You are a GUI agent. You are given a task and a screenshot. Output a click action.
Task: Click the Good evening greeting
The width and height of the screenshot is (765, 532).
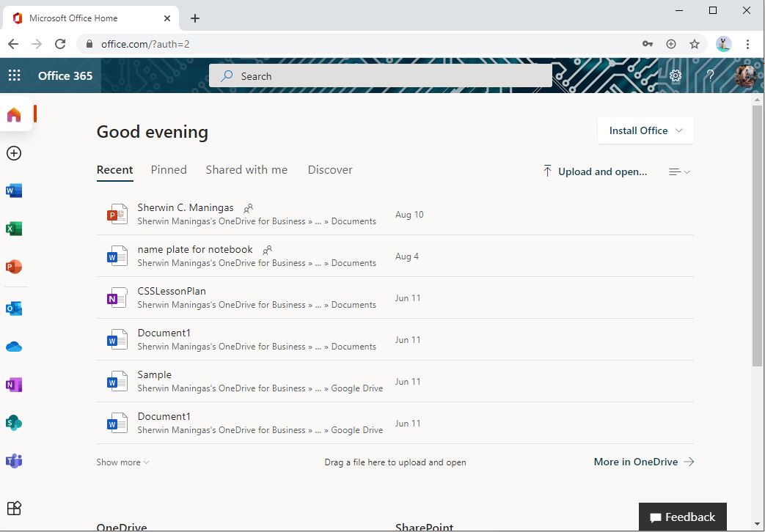[x=153, y=132]
